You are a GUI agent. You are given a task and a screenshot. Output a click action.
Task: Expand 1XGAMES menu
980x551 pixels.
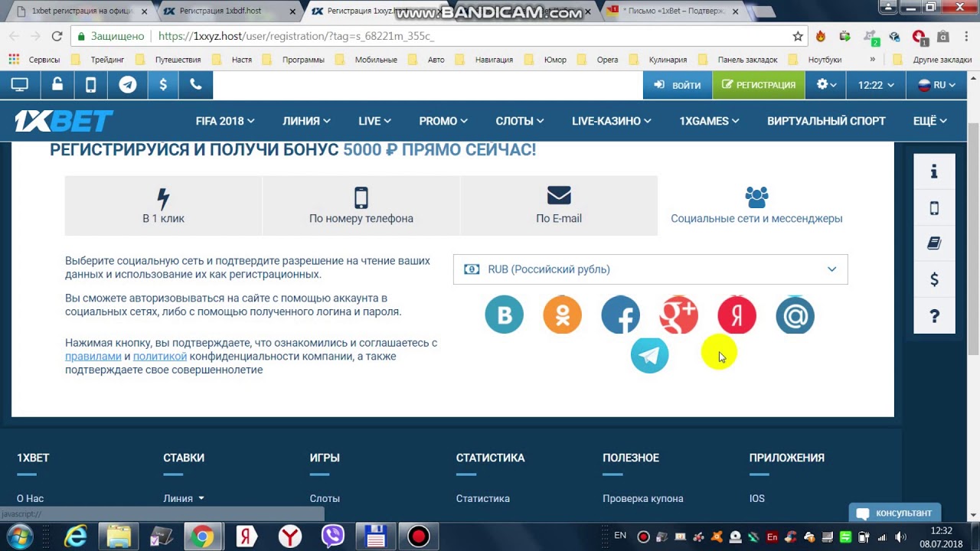point(709,121)
